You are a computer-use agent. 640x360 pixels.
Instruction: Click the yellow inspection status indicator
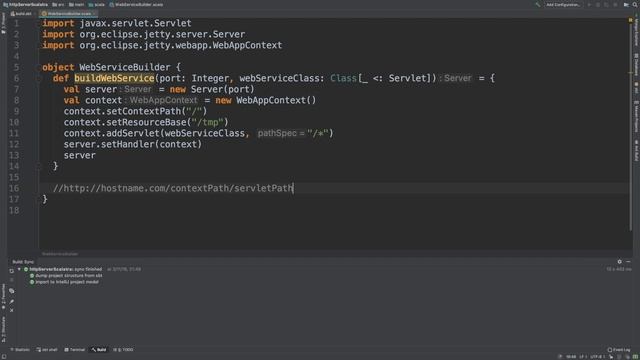pos(631,20)
